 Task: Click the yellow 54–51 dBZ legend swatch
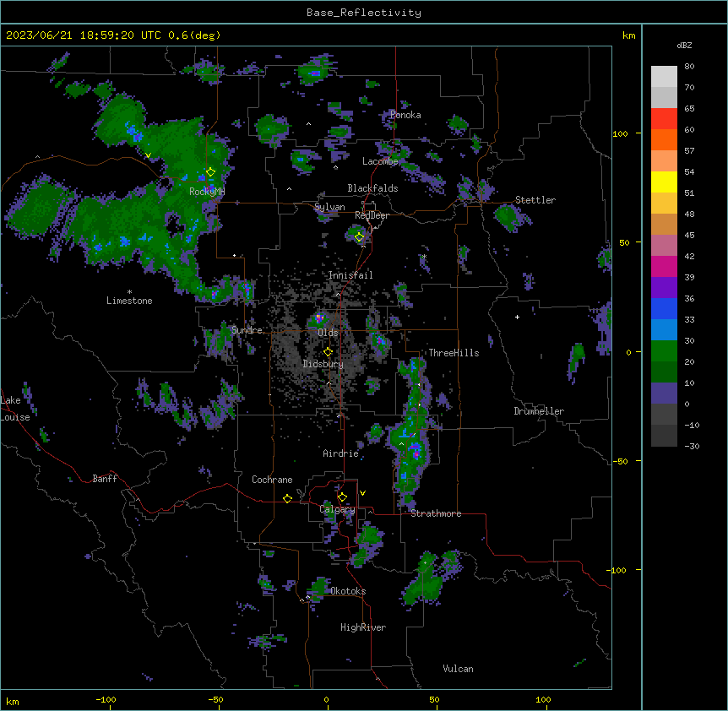click(664, 182)
